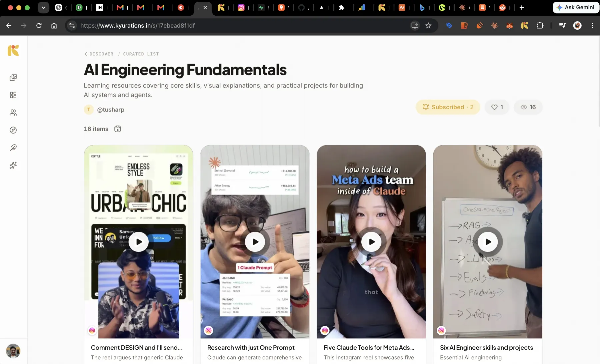Screen dimensions: 600x364
Task: Play the Comment DESIGN reel
Action: pos(139,242)
